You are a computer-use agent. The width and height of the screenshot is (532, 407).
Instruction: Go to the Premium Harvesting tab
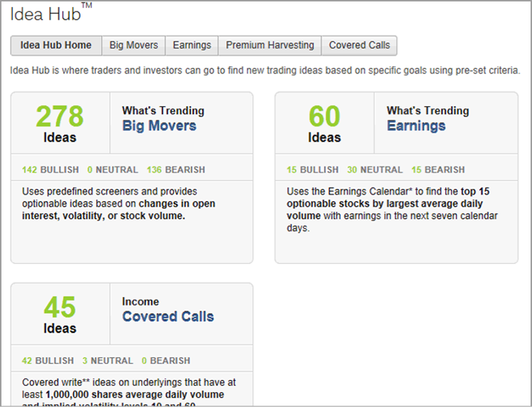pyautogui.click(x=270, y=46)
